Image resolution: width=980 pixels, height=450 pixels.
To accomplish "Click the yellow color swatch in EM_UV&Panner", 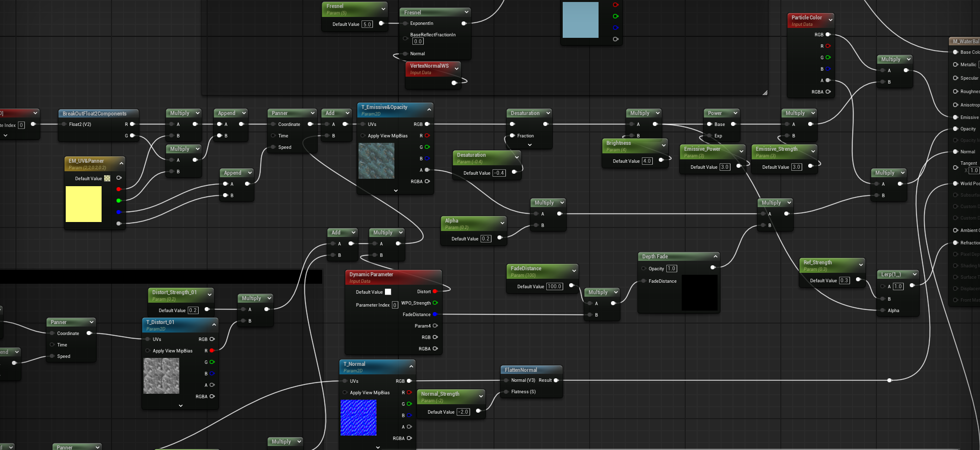I will tap(84, 204).
